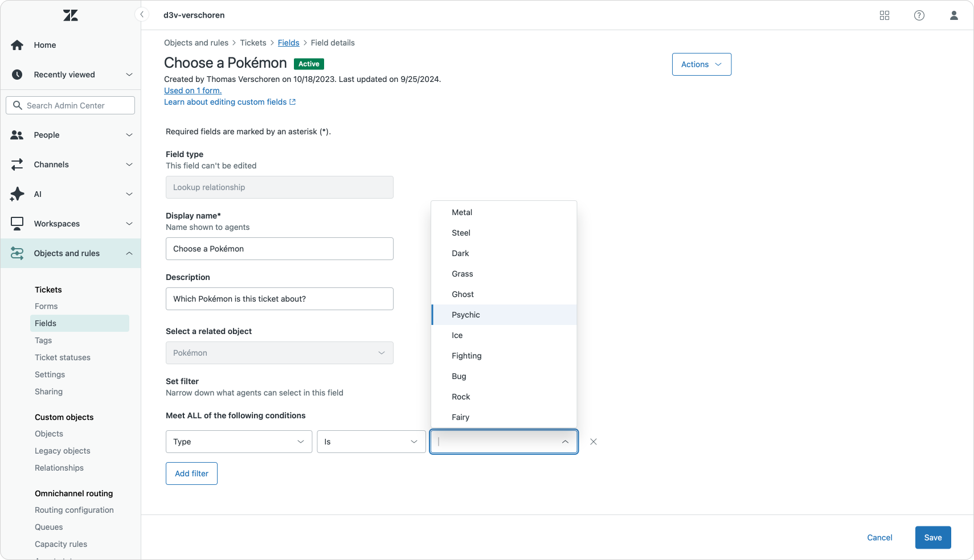974x560 pixels.
Task: Expand the Recently viewed section
Action: (x=129, y=75)
